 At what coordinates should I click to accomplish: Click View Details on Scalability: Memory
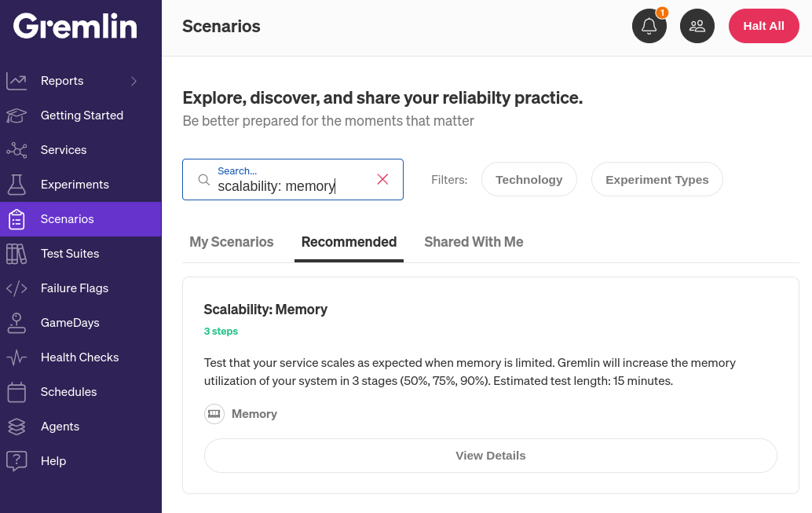point(490,456)
